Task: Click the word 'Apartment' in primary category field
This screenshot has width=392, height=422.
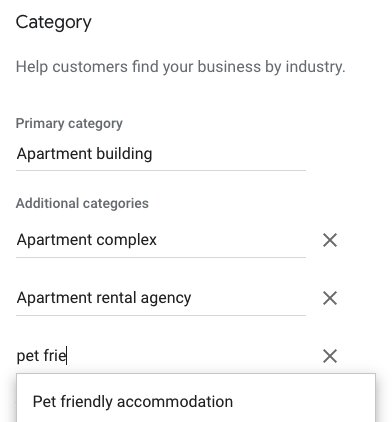Action: [x=54, y=154]
